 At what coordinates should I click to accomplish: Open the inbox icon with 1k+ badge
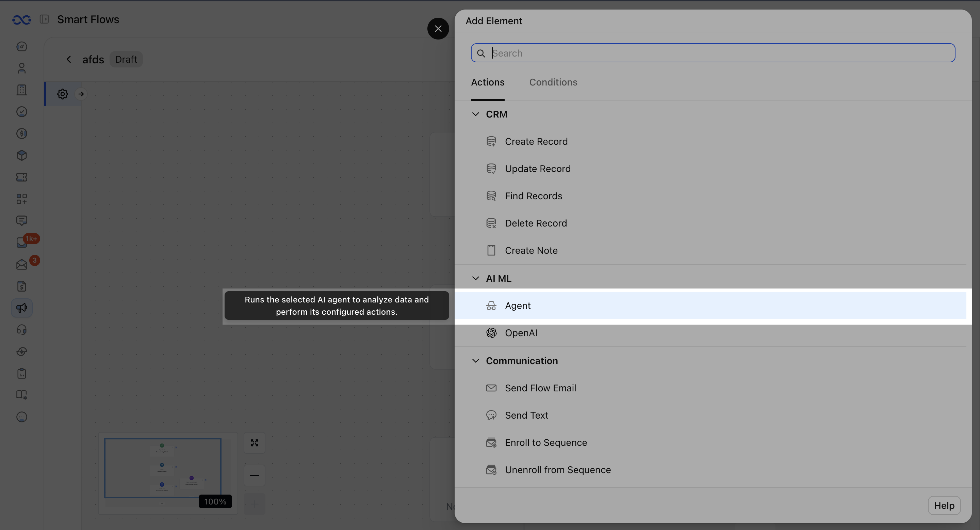[22, 243]
